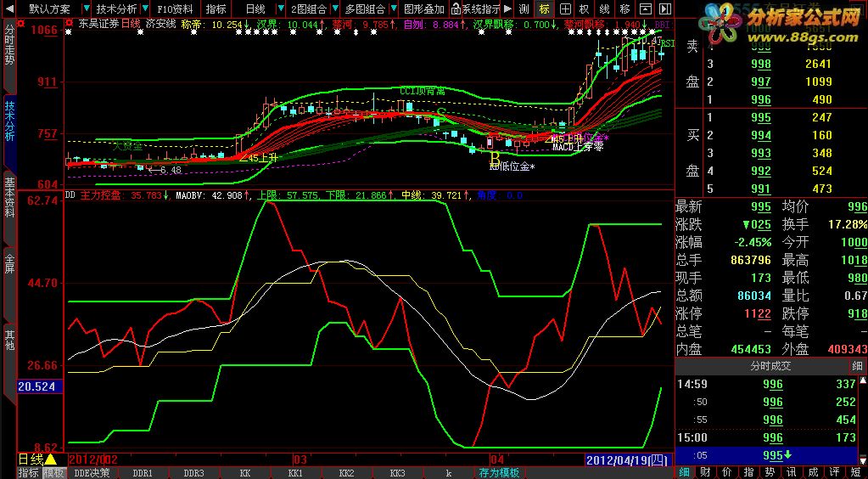Viewport: 868px width, 479px height.
Task: Click the scrollbar up arrow in 分时成交 list
Action: pyautogui.click(x=863, y=380)
